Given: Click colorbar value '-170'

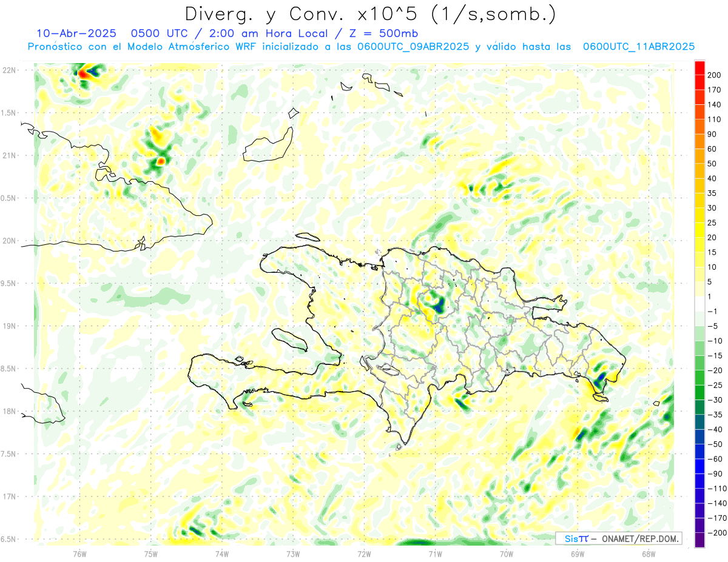Looking at the screenshot, I should point(716,518).
